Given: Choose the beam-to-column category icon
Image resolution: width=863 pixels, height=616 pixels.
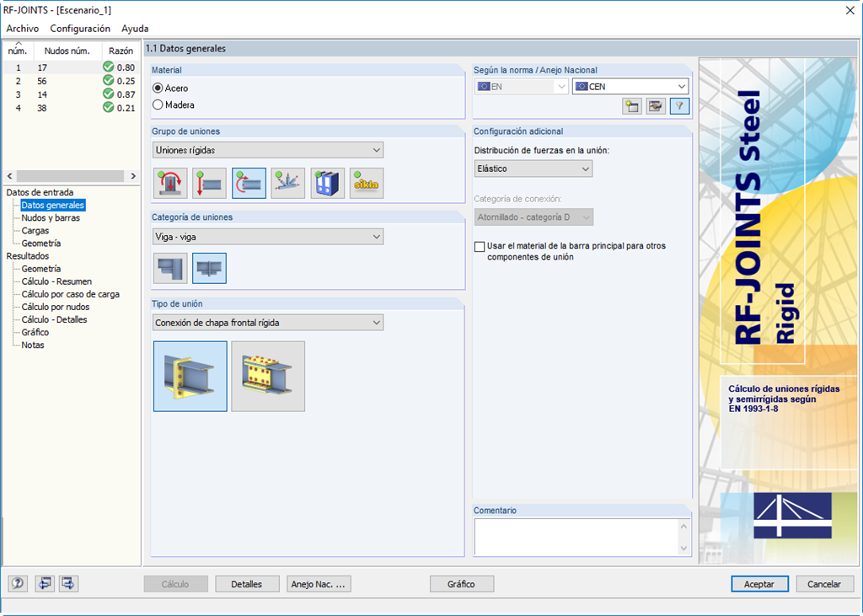Looking at the screenshot, I should coord(170,268).
